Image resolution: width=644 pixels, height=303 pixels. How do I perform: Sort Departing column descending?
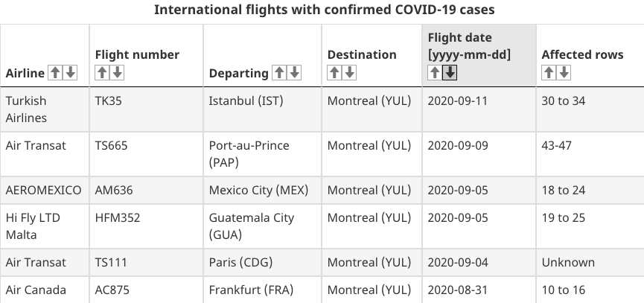tap(295, 73)
